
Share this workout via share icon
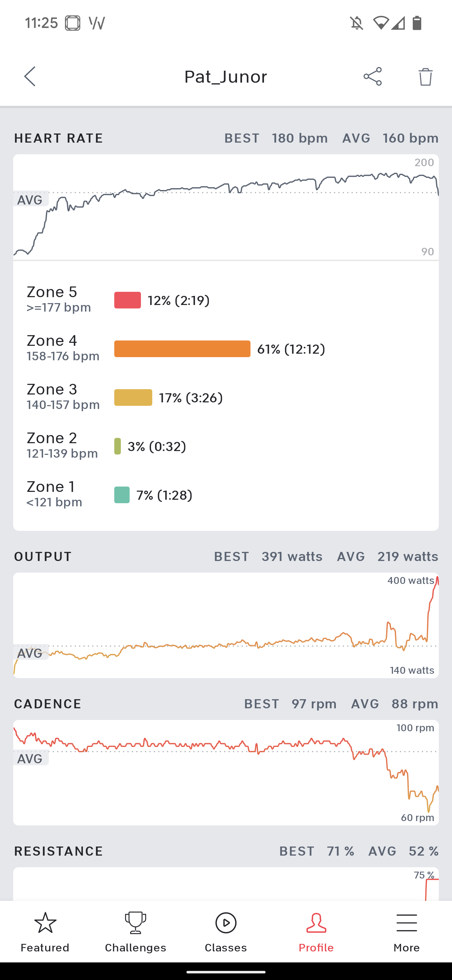pos(373,76)
